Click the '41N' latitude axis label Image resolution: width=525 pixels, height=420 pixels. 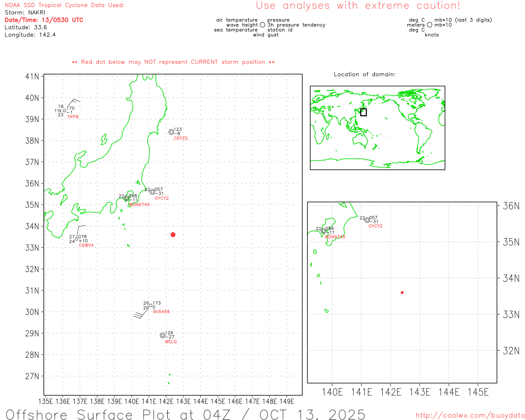32,77
